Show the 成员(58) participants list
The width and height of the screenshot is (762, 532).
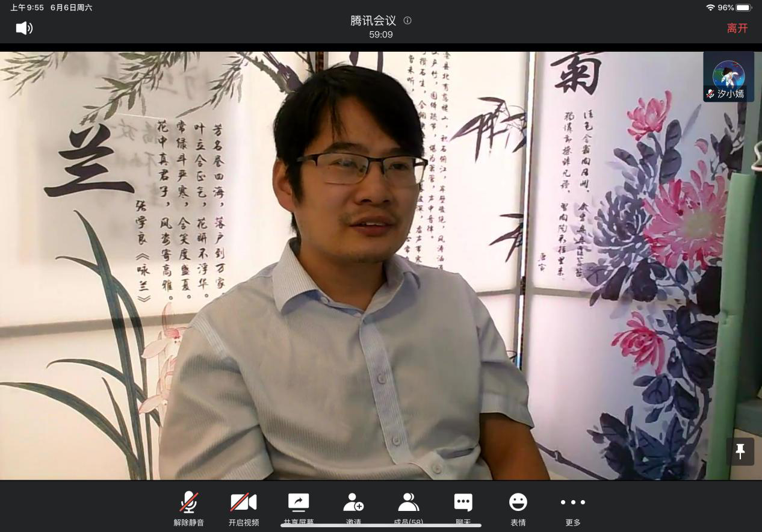[x=408, y=506]
